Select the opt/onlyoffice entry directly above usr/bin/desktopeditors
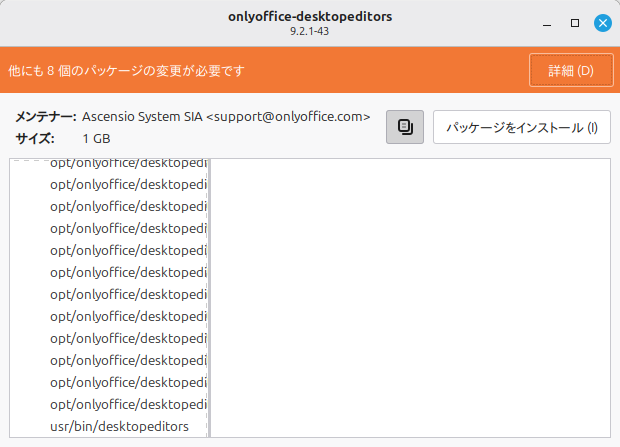 [128, 405]
